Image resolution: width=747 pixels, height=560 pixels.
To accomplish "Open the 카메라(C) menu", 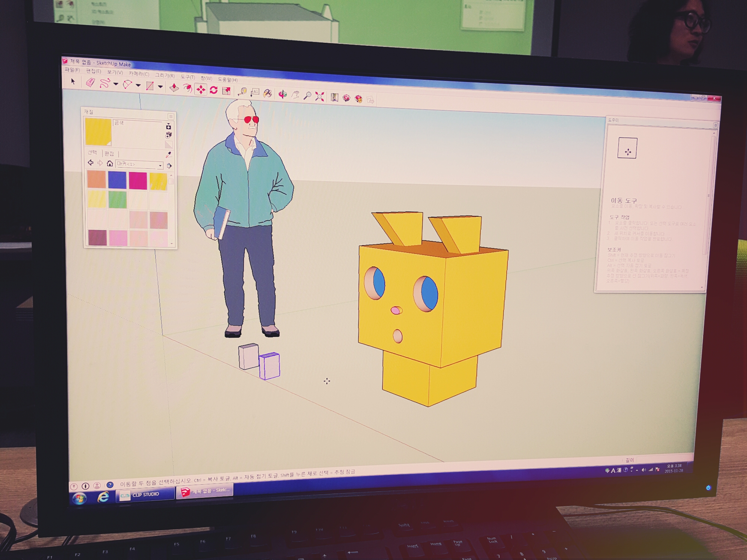I will [x=139, y=74].
